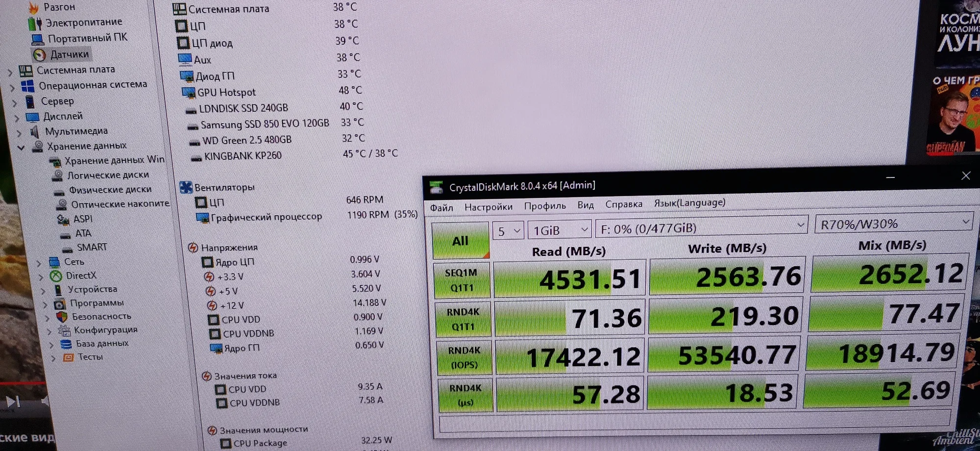
Task: Expand the DirectX tree node
Action: (x=41, y=277)
